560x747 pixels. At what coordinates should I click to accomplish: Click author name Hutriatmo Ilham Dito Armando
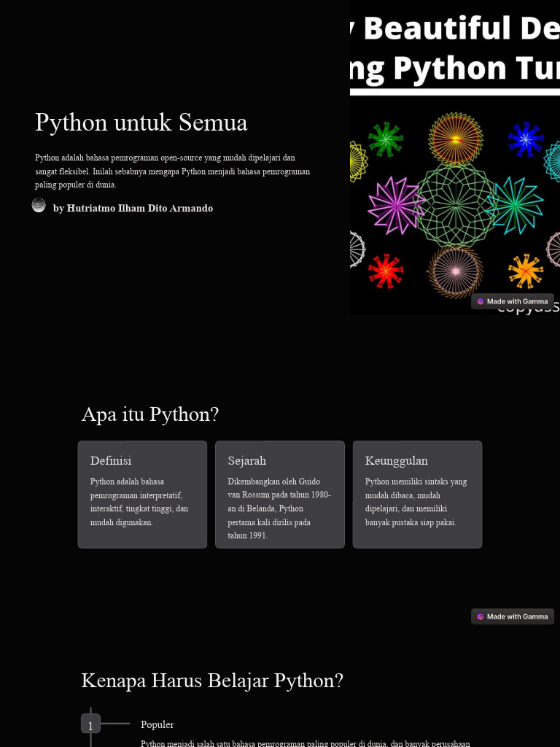[x=140, y=208]
